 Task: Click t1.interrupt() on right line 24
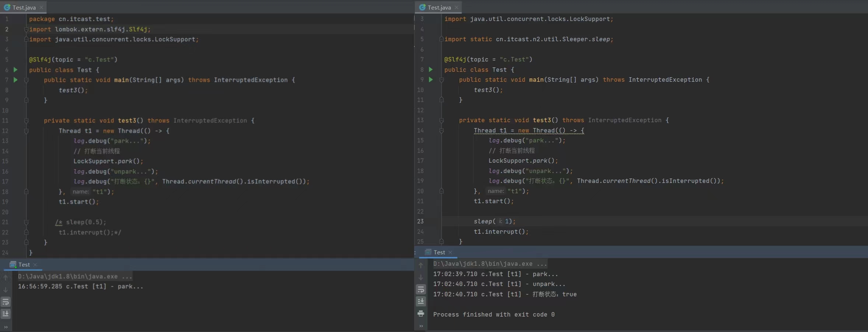pyautogui.click(x=501, y=232)
